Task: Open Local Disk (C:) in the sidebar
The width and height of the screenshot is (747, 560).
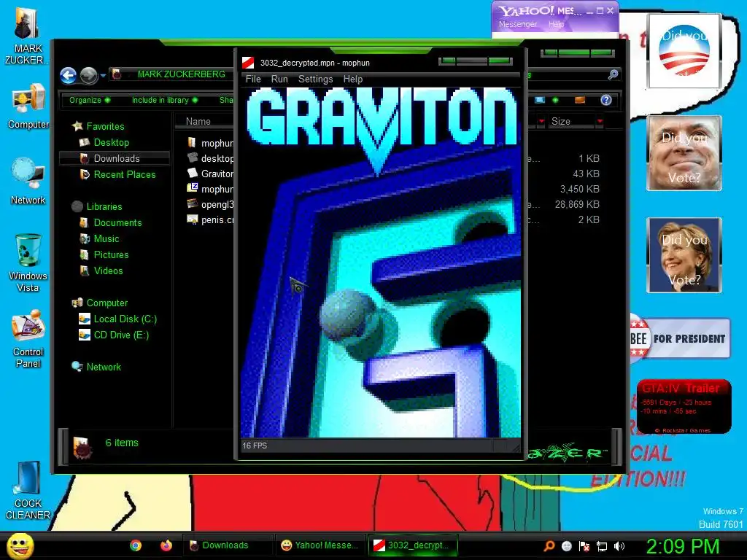Action: click(x=125, y=319)
